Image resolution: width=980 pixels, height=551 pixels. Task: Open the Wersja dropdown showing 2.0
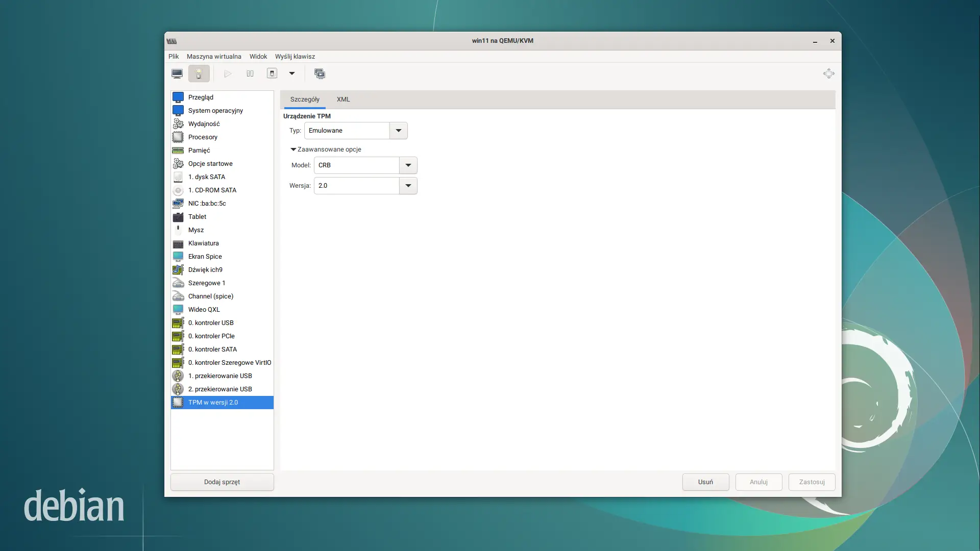[365, 186]
